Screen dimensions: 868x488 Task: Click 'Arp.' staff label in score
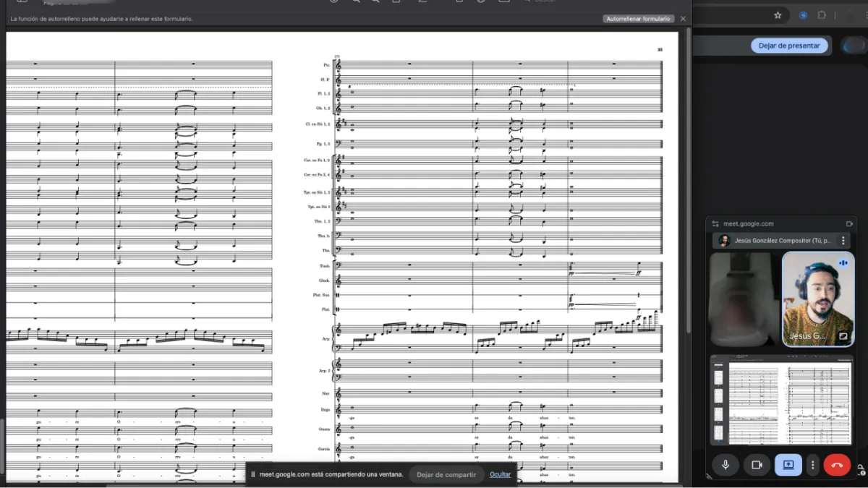tap(326, 338)
